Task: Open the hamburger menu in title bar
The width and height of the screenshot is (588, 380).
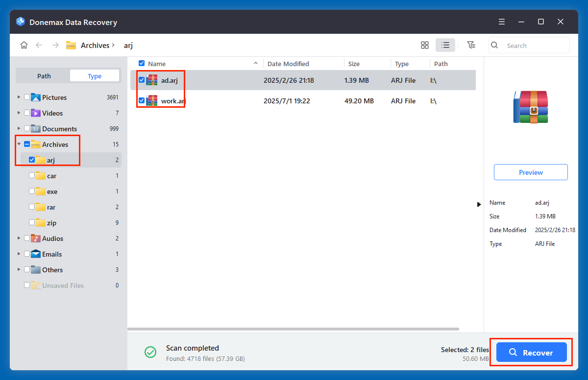Action: click(x=501, y=22)
